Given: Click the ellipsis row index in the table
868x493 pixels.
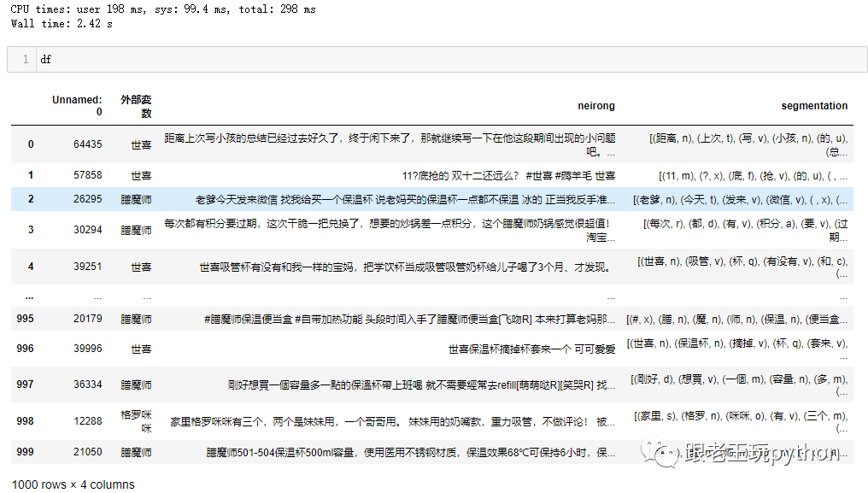Looking at the screenshot, I should click(x=30, y=296).
